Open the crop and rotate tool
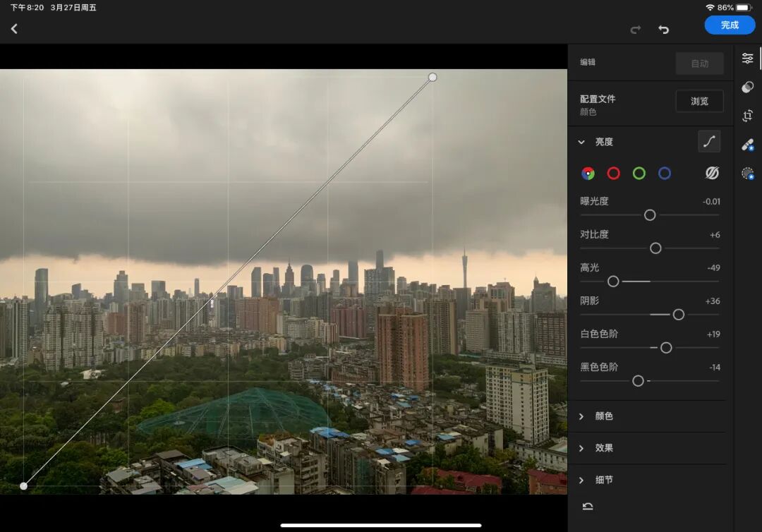The image size is (762, 532). pos(747,116)
